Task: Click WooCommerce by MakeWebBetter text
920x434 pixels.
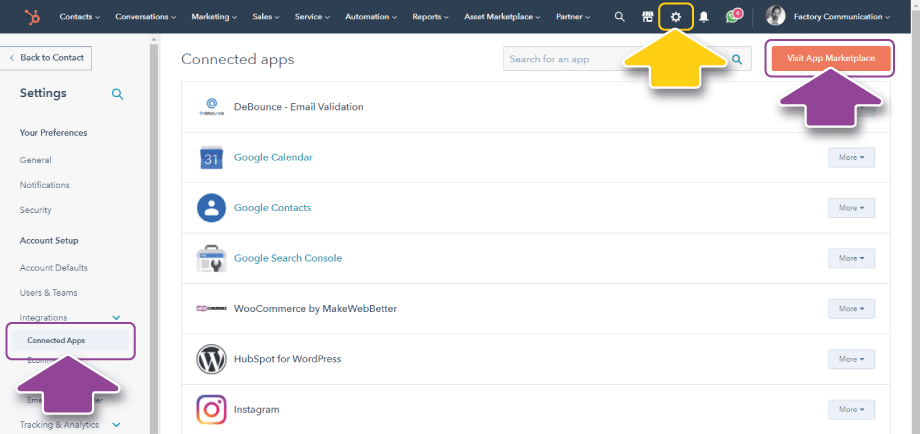Action: [x=315, y=308]
